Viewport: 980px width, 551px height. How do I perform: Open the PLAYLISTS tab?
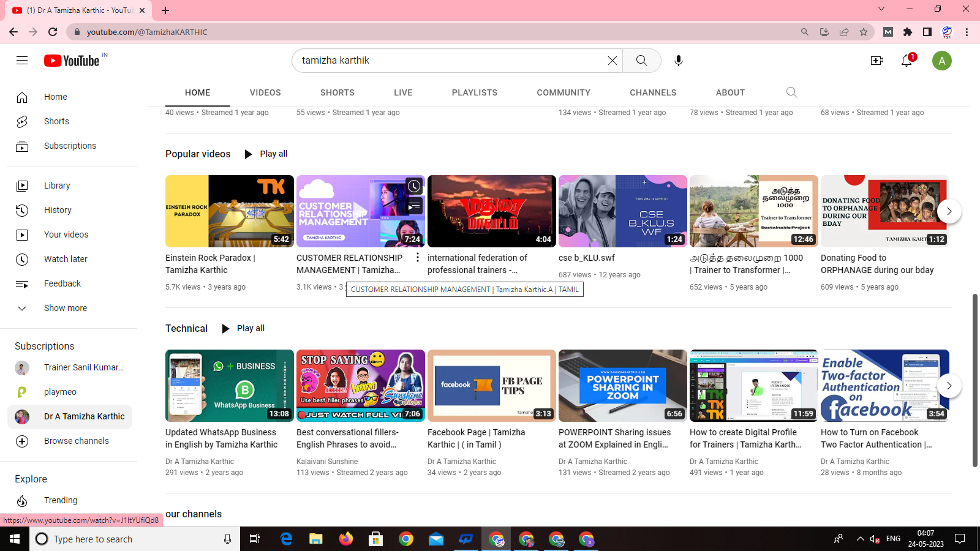coord(474,92)
